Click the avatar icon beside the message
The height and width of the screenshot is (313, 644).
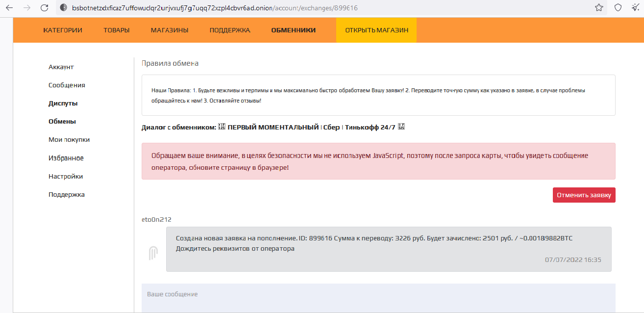click(153, 253)
